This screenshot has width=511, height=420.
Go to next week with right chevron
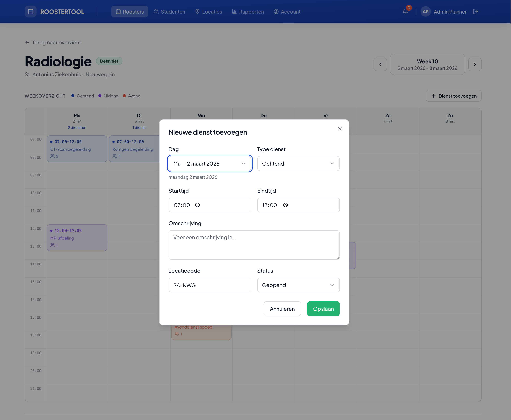[474, 64]
